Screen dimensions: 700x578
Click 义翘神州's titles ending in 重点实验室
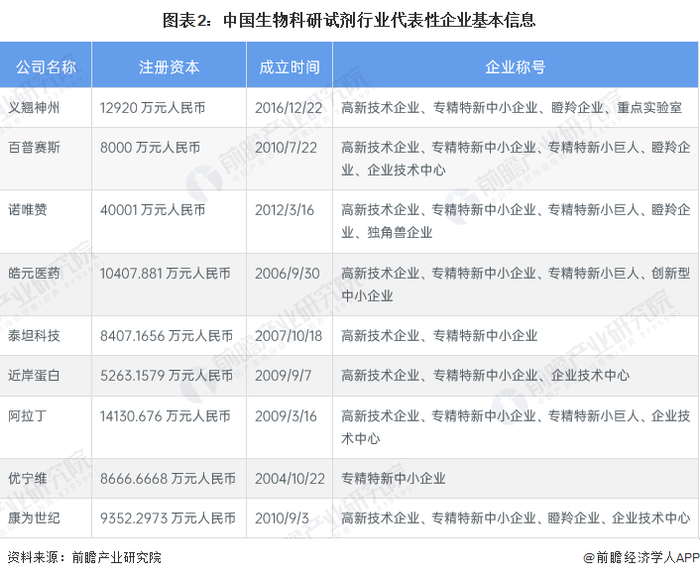point(512,108)
